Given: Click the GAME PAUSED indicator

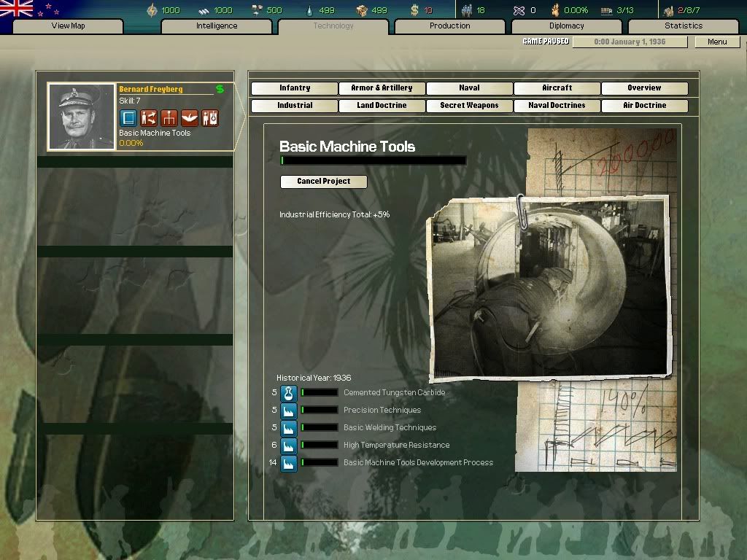Looking at the screenshot, I should coord(546,42).
